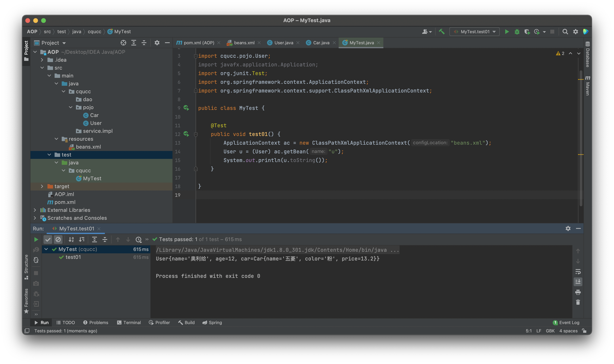614x364 pixels.
Task: Click the clear console trash icon
Action: [578, 302]
